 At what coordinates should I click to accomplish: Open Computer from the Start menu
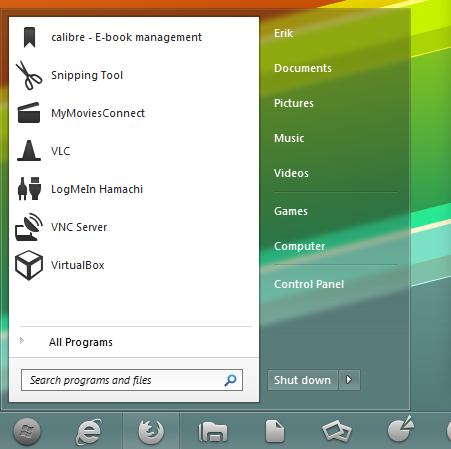pyautogui.click(x=299, y=246)
